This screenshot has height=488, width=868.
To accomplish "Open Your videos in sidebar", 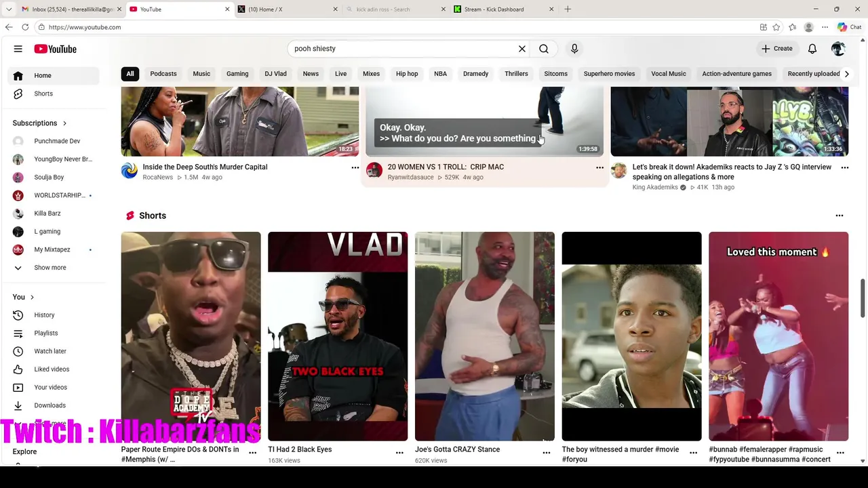I will [54, 387].
